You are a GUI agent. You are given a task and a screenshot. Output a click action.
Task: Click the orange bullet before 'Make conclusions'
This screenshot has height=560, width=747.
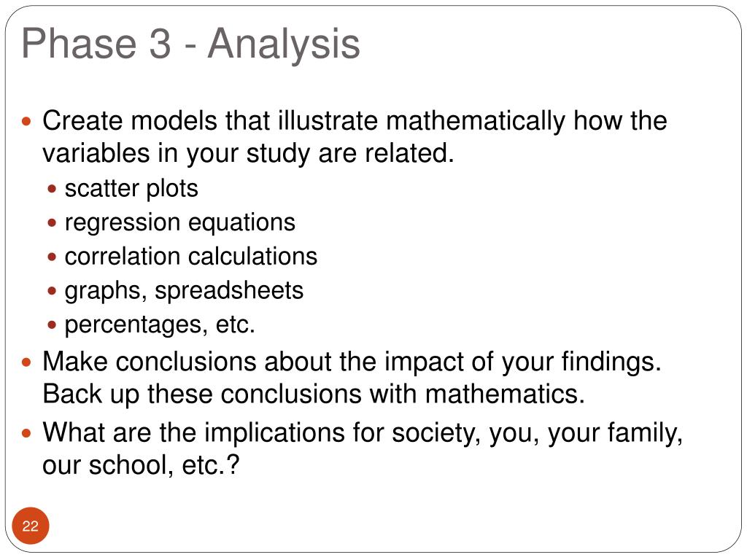coord(27,363)
